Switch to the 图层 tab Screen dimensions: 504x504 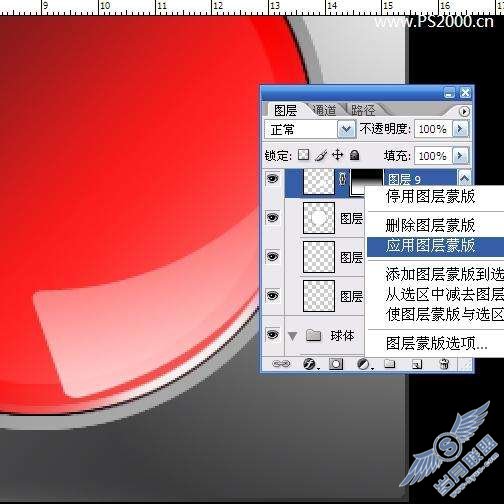pyautogui.click(x=285, y=110)
